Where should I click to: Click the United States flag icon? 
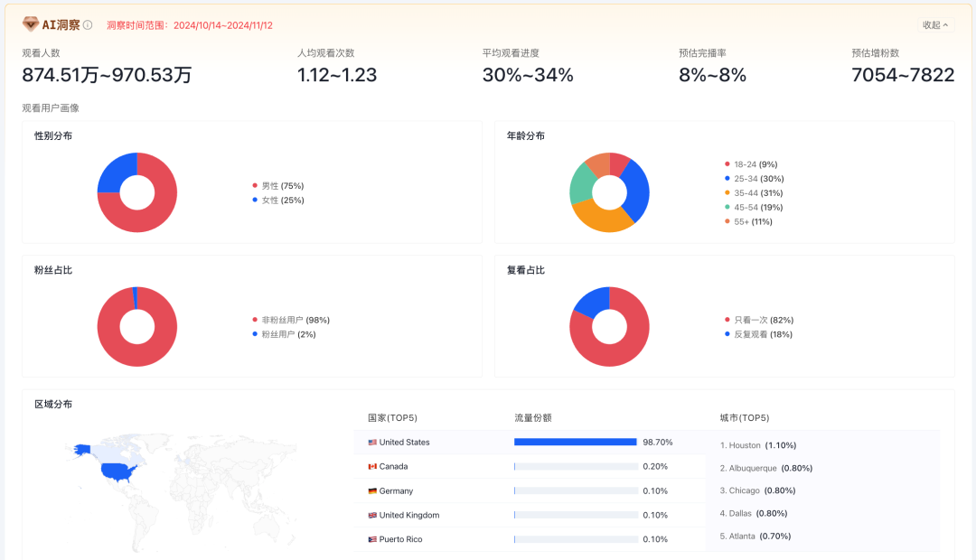(x=372, y=443)
